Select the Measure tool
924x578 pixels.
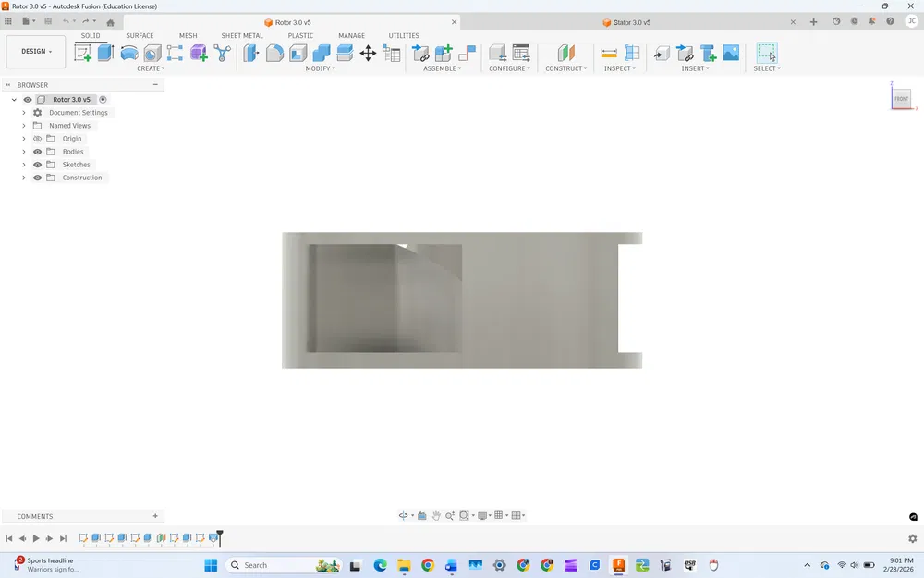click(x=609, y=53)
